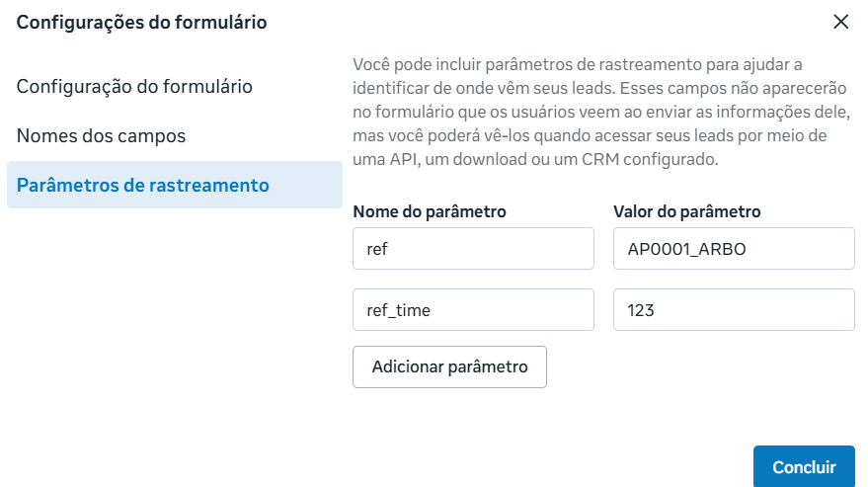Click the Adicionar parâmetro button
This screenshot has height=487, width=868.
pos(449,366)
